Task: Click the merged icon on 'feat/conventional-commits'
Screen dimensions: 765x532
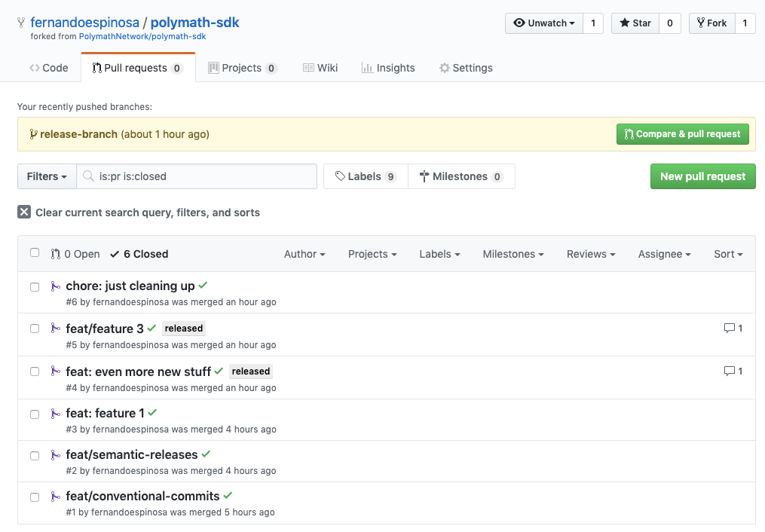Action: [56, 497]
